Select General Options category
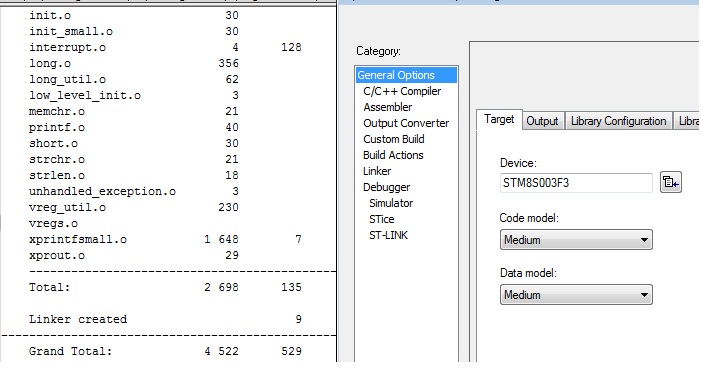Viewport: 701px width, 384px height. pos(406,75)
